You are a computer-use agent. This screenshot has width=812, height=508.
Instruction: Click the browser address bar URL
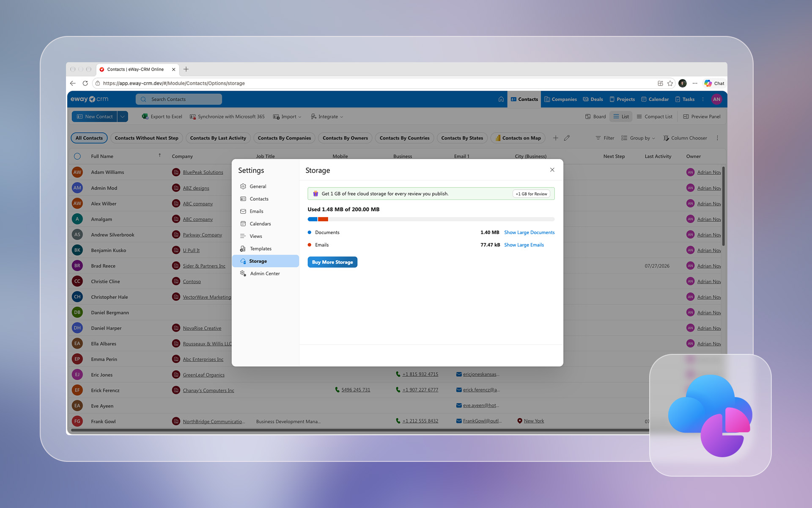point(174,83)
